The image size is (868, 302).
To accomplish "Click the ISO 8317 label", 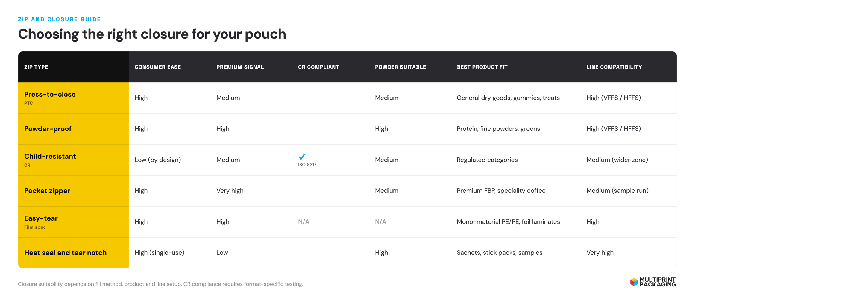I will (x=307, y=165).
